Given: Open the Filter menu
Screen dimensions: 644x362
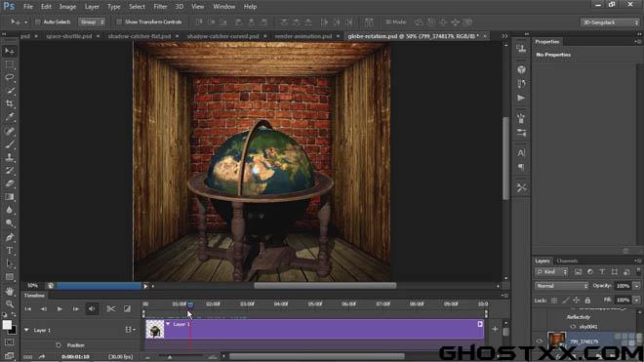Looking at the screenshot, I should coord(160,7).
